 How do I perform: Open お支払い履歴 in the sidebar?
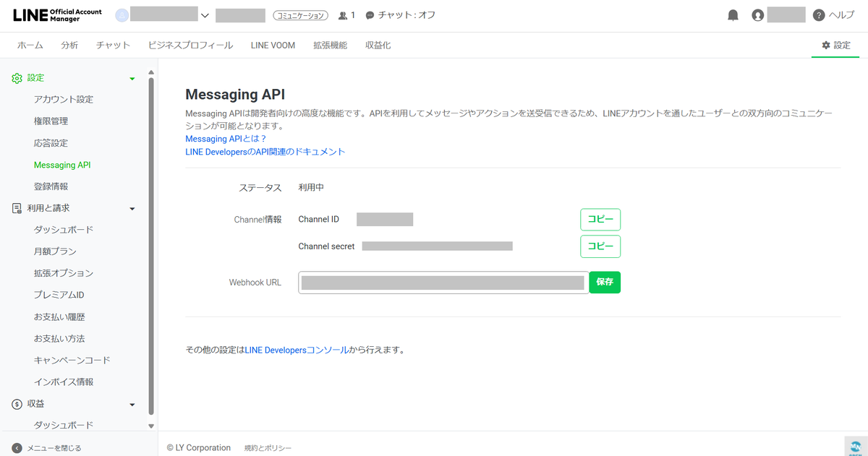click(x=59, y=317)
